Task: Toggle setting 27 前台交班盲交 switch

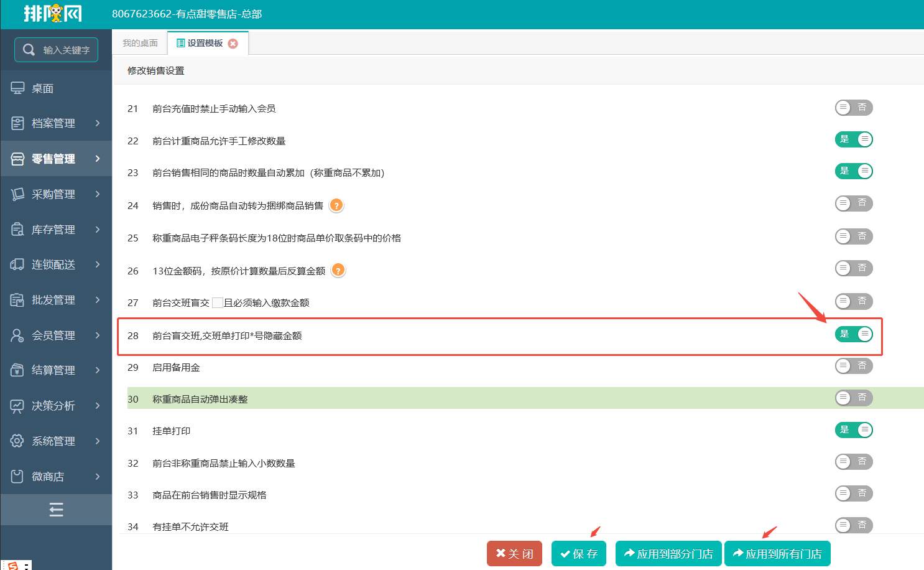Action: tap(854, 301)
